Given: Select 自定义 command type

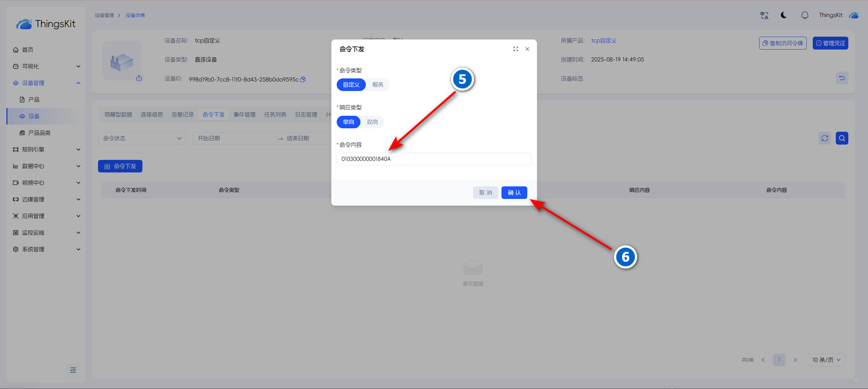Looking at the screenshot, I should pos(351,85).
